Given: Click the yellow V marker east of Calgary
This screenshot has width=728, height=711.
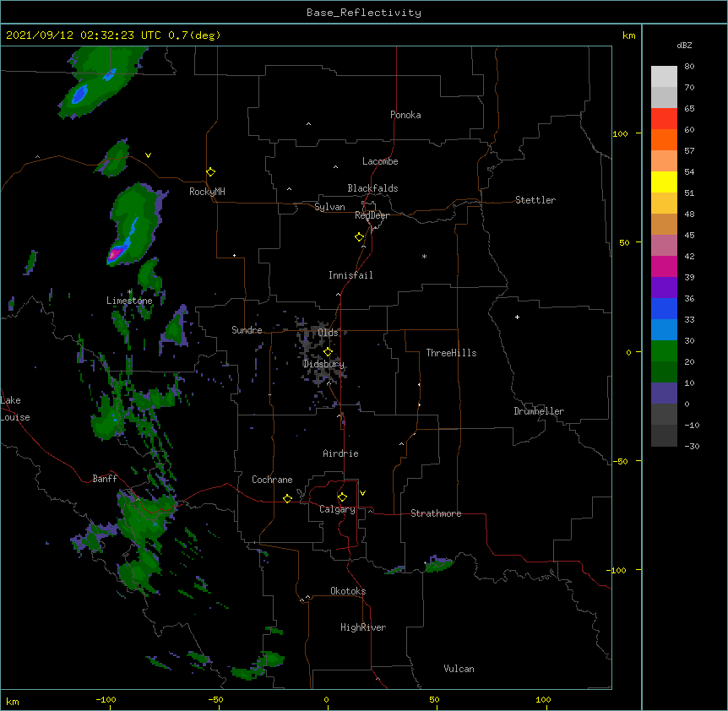Looking at the screenshot, I should pos(362,493).
